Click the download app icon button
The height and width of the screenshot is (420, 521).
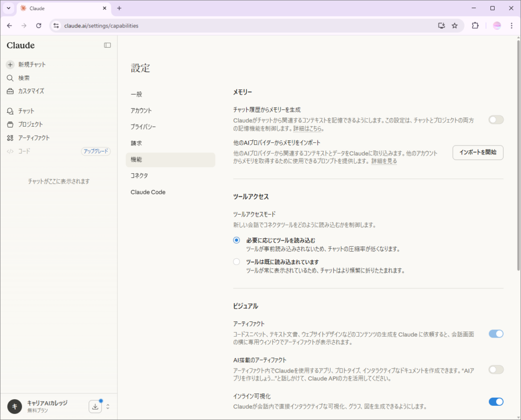95,406
